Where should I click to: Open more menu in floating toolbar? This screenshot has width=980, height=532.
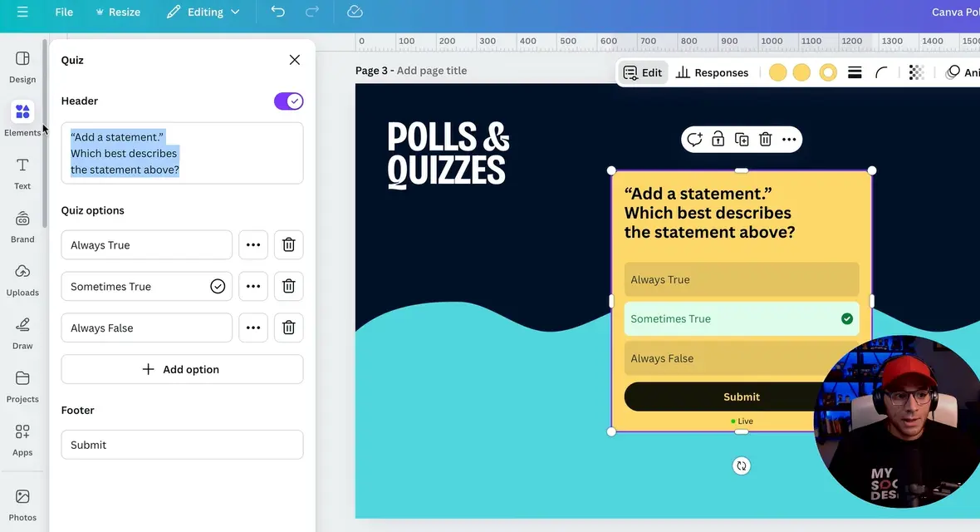(789, 140)
